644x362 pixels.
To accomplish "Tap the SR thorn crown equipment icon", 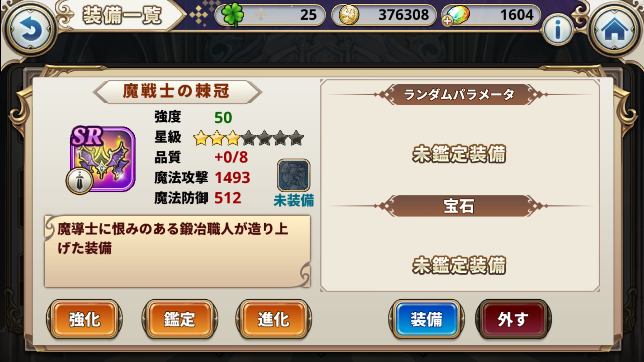I will [103, 159].
